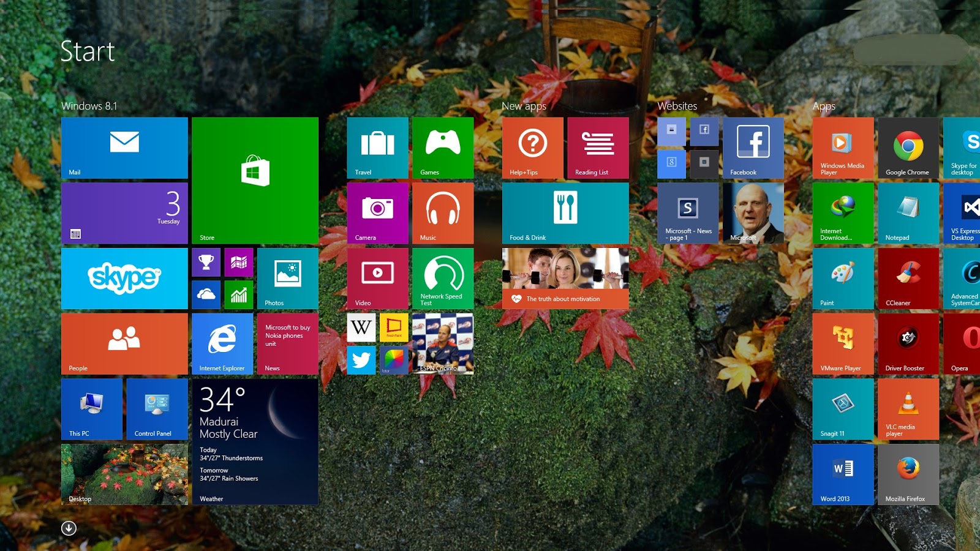The height and width of the screenshot is (551, 980).
Task: Open the small OneDrive cloud tile
Action: coord(206,295)
